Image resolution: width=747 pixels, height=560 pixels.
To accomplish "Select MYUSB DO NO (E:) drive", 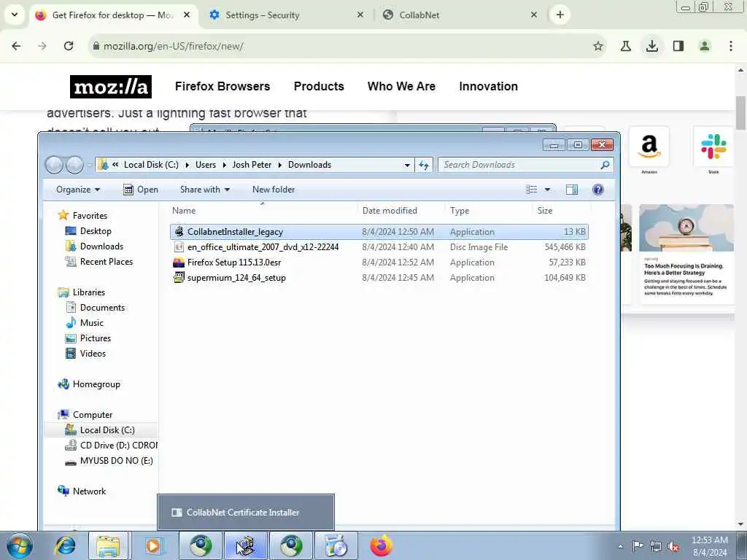I will coord(116,461).
